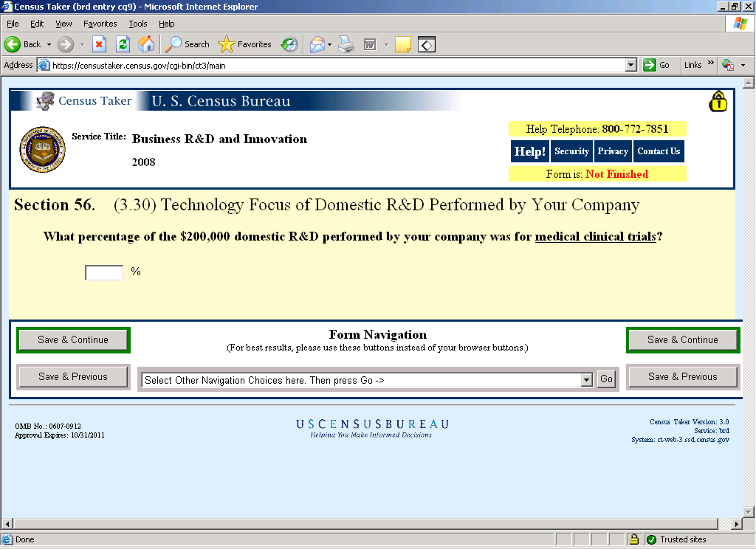Click the Department of Commerce seal
Screen dimensions: 756x549
click(x=42, y=149)
